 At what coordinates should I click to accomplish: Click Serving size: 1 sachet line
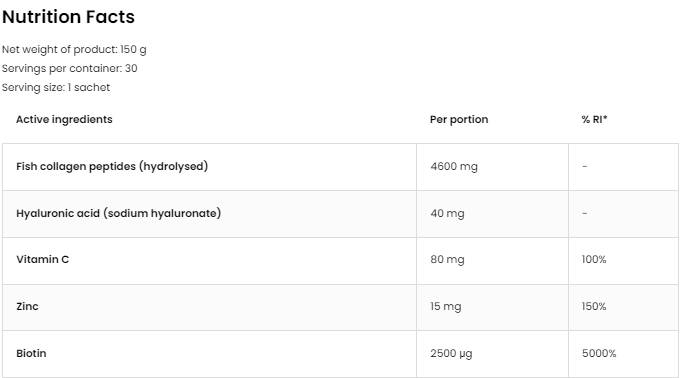[56, 87]
